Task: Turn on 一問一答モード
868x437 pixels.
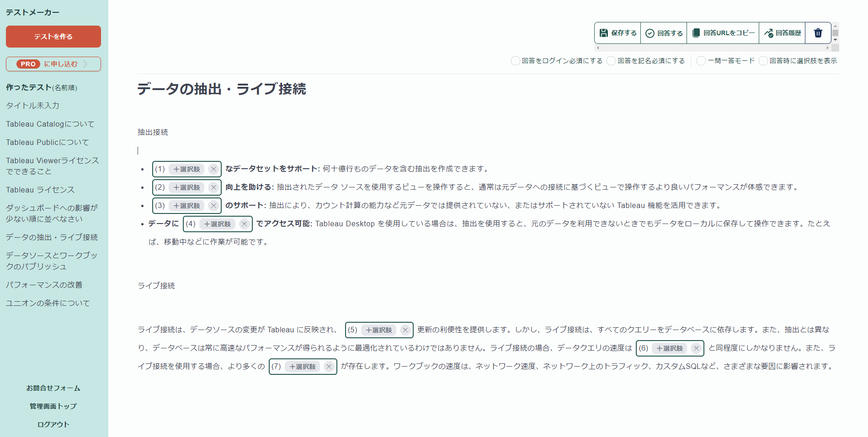Action: coord(701,61)
